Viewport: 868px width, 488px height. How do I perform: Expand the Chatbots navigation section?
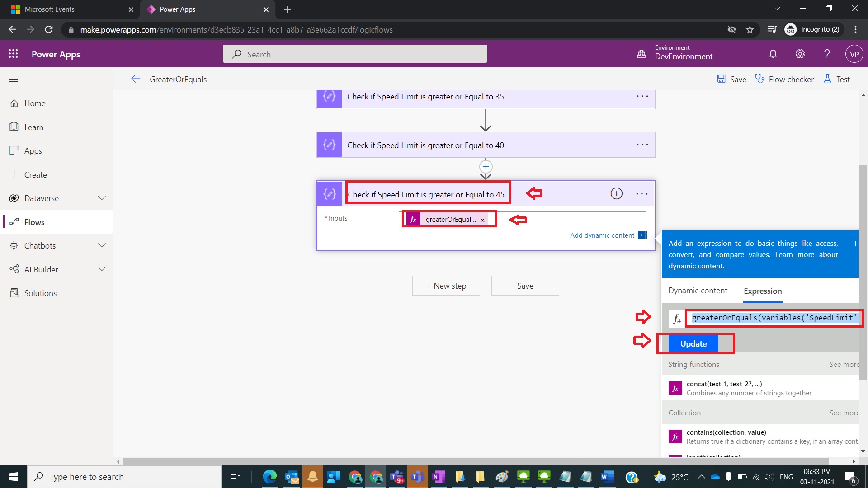click(102, 245)
